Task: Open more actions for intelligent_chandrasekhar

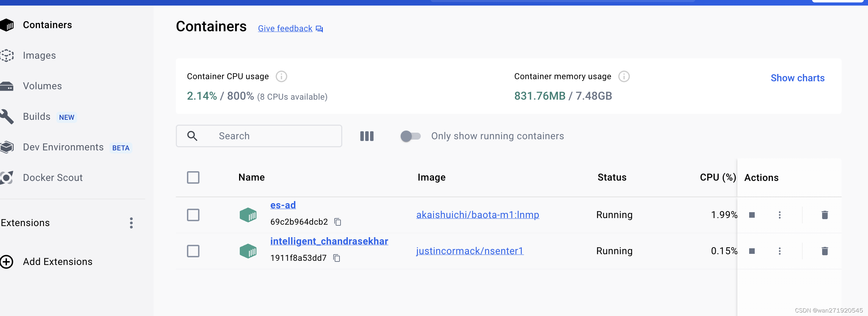Action: [780, 251]
